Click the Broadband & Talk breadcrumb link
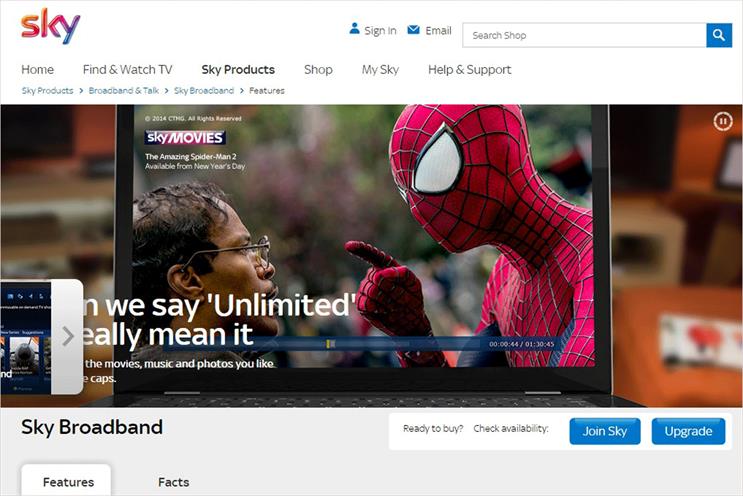The height and width of the screenshot is (496, 743). [124, 90]
